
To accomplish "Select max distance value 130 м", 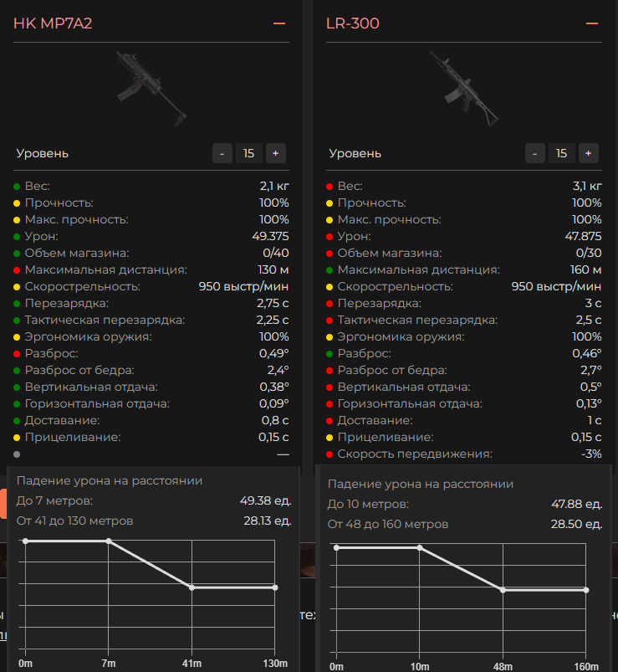I will pyautogui.click(x=273, y=269).
